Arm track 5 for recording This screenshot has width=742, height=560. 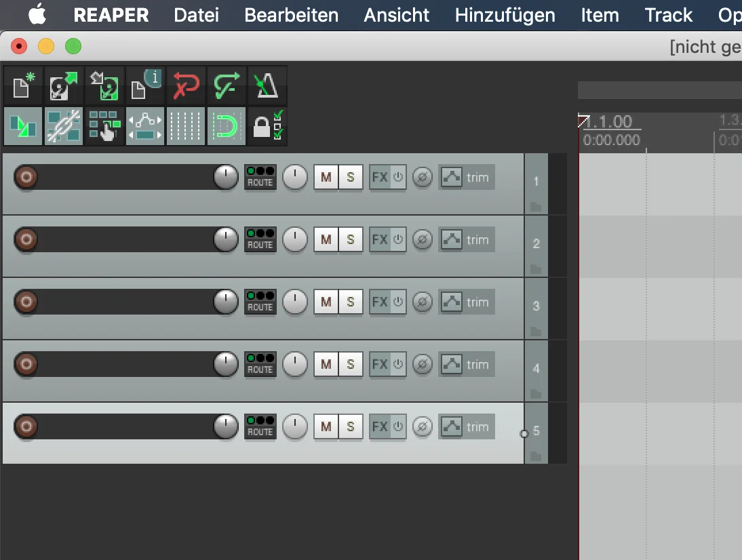coord(26,426)
